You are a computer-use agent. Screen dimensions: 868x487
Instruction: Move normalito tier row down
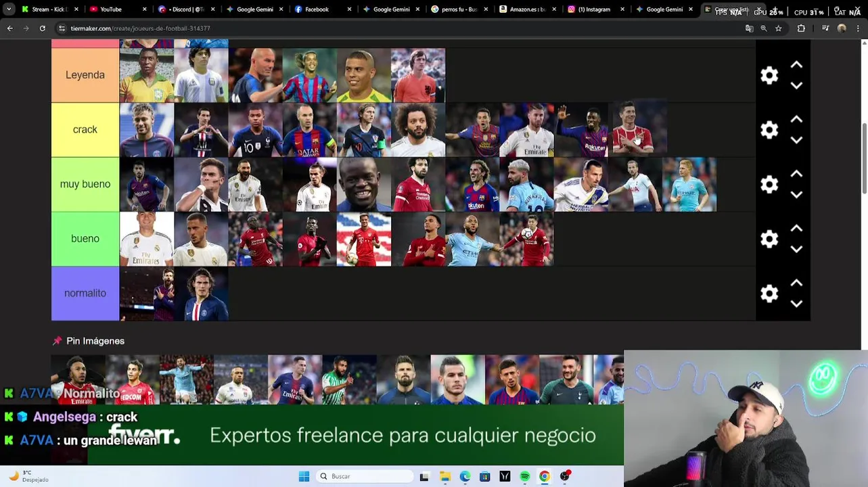click(x=796, y=304)
